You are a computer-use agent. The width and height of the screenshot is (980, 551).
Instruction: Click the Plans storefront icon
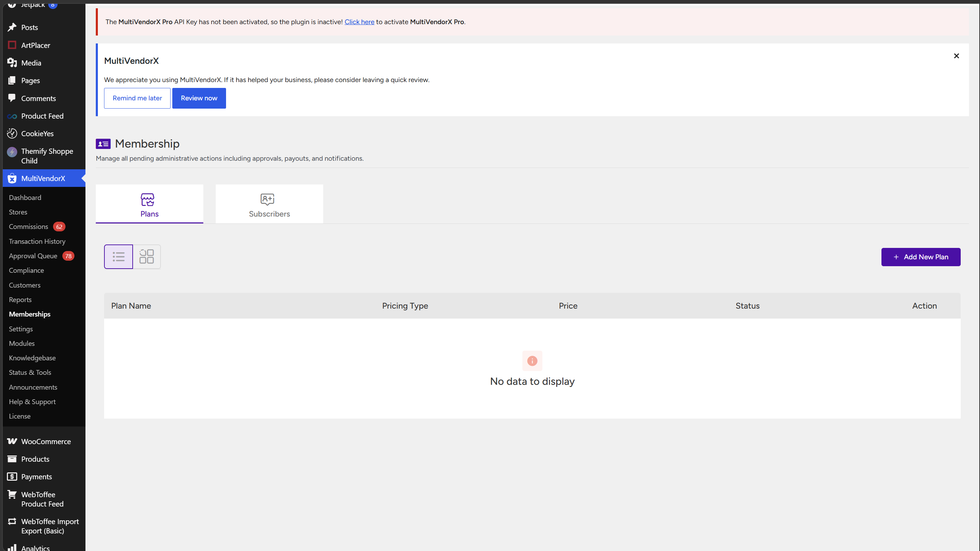[x=147, y=200]
